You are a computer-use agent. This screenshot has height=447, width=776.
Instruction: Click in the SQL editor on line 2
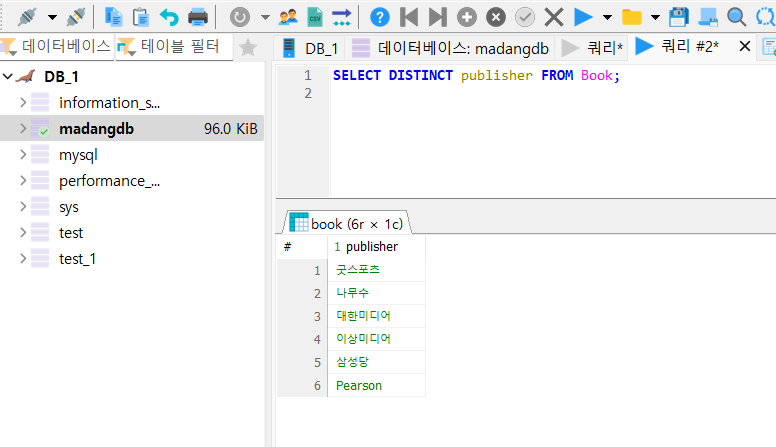pyautogui.click(x=552, y=93)
